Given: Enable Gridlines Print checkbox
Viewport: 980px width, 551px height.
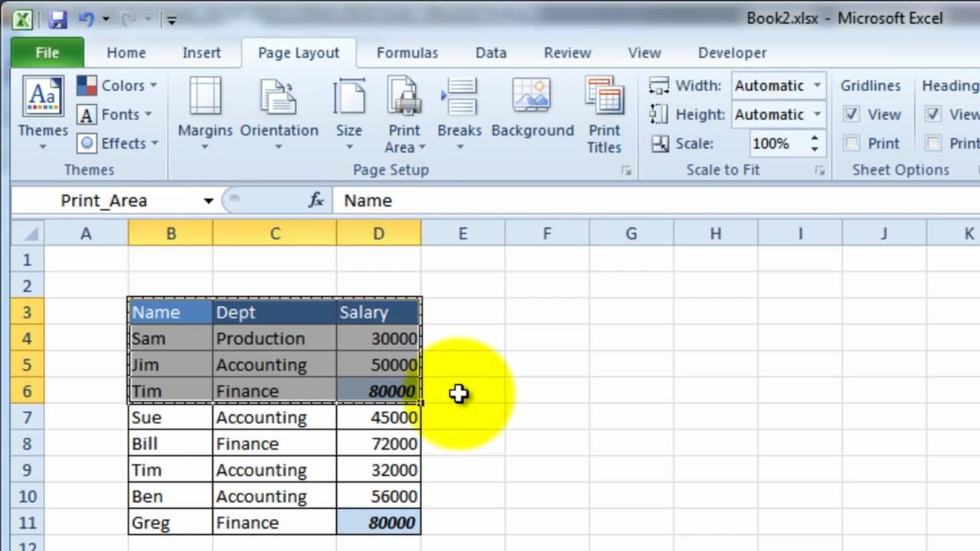Looking at the screenshot, I should pos(852,143).
